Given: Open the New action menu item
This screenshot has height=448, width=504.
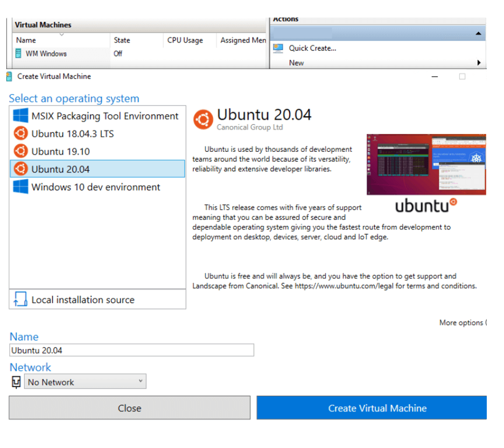Looking at the screenshot, I should coord(296,63).
